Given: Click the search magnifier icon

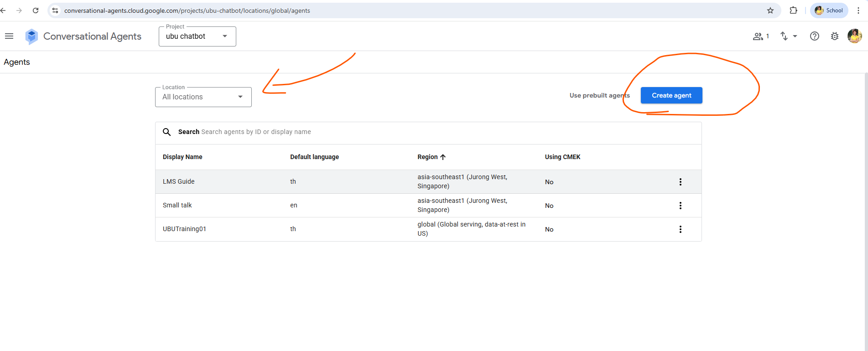Looking at the screenshot, I should (167, 132).
